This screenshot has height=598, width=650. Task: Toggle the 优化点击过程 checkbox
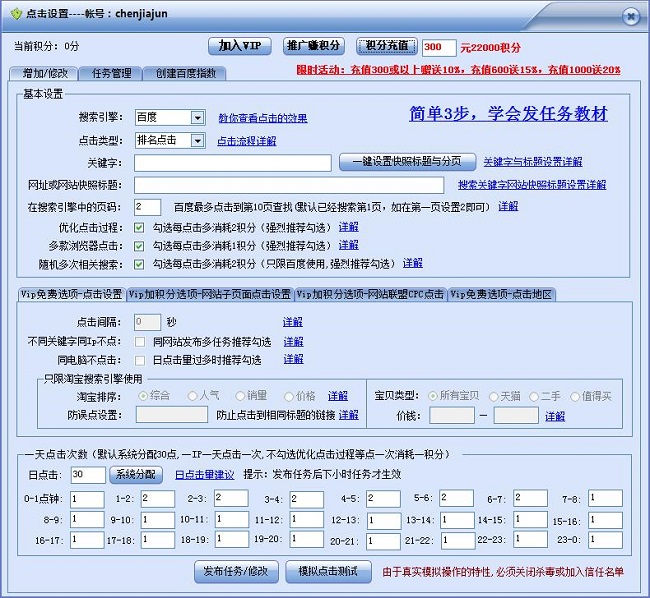pos(139,228)
